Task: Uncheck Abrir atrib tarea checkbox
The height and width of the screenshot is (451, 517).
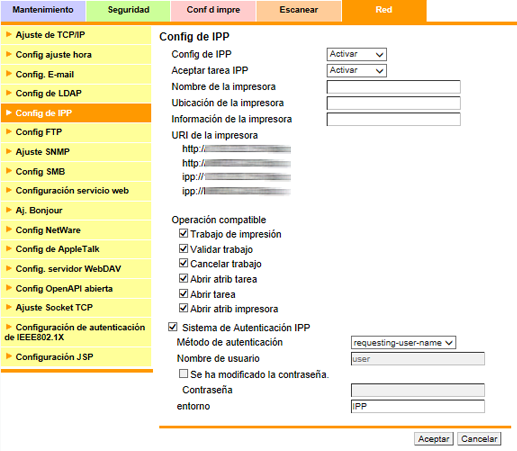Action: (183, 278)
